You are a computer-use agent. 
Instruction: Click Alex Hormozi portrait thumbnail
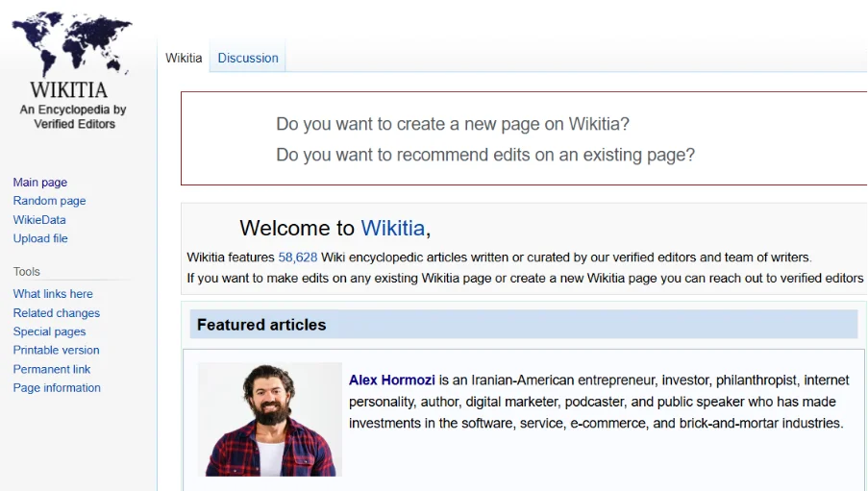[x=270, y=420]
